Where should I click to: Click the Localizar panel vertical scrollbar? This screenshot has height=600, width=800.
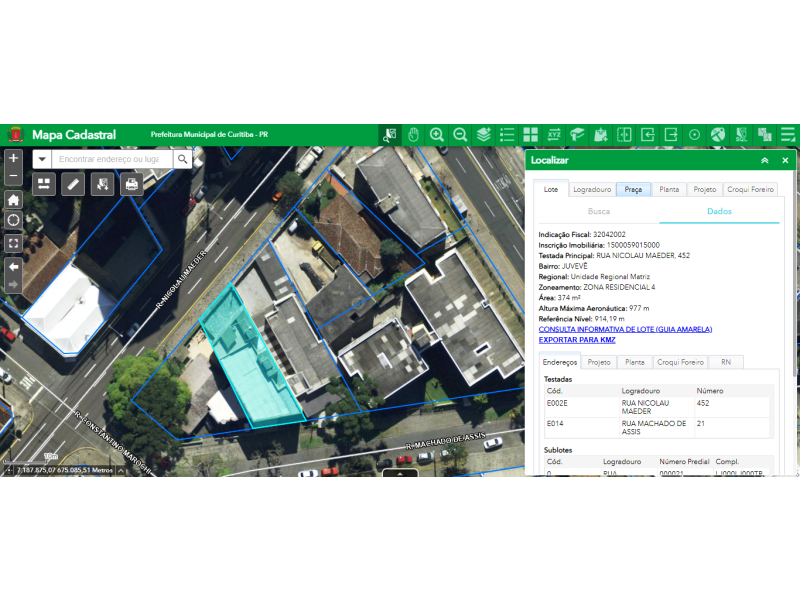click(x=796, y=273)
